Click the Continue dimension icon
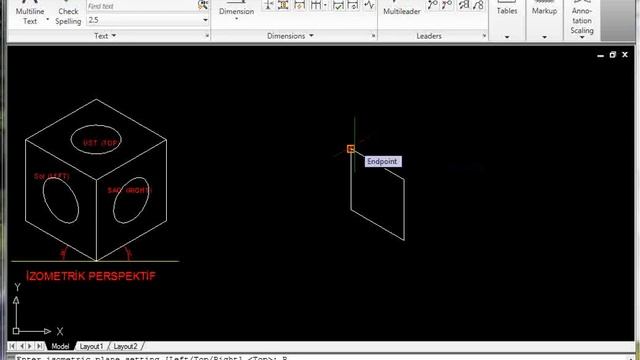The width and height of the screenshot is (640, 360). tap(315, 5)
